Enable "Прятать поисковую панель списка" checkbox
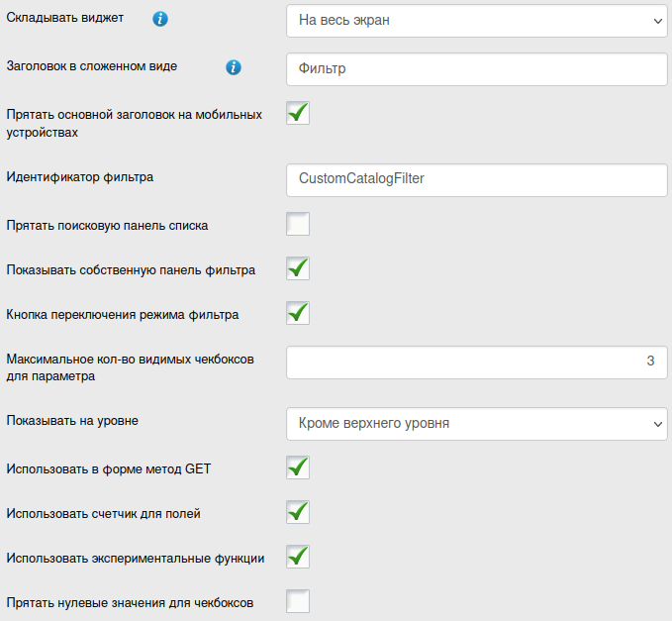Viewport: 672px width, 621px height. click(298, 224)
